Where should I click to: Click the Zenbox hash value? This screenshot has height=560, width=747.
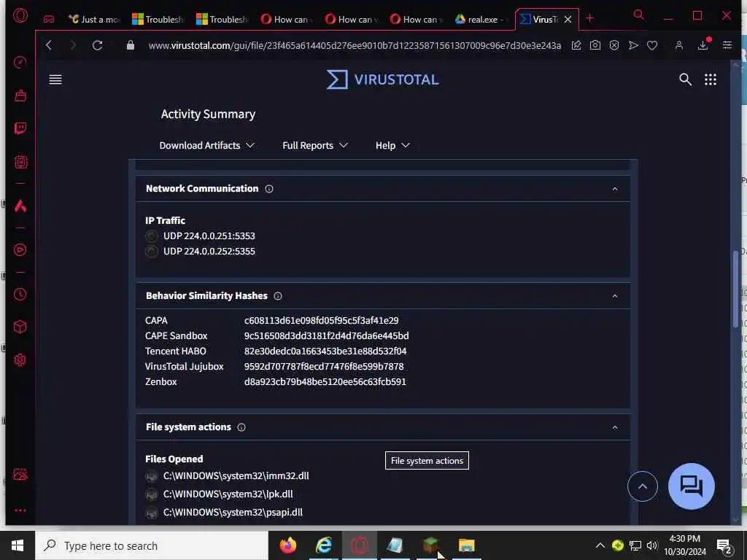click(x=325, y=381)
